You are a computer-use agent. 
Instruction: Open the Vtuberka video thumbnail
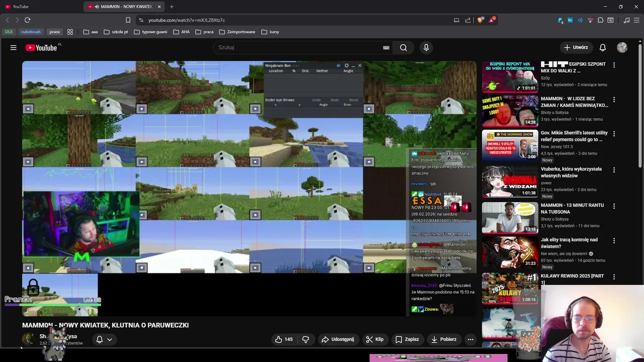pyautogui.click(x=510, y=182)
